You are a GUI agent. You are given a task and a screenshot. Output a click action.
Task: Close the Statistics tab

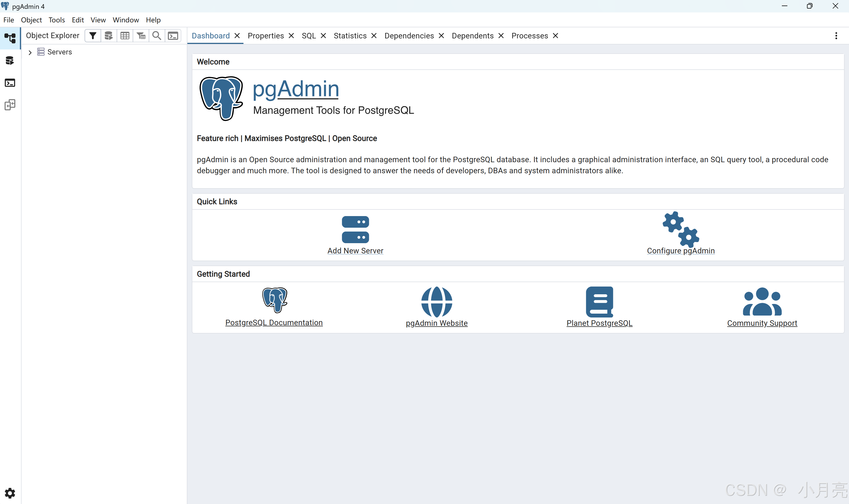point(374,36)
